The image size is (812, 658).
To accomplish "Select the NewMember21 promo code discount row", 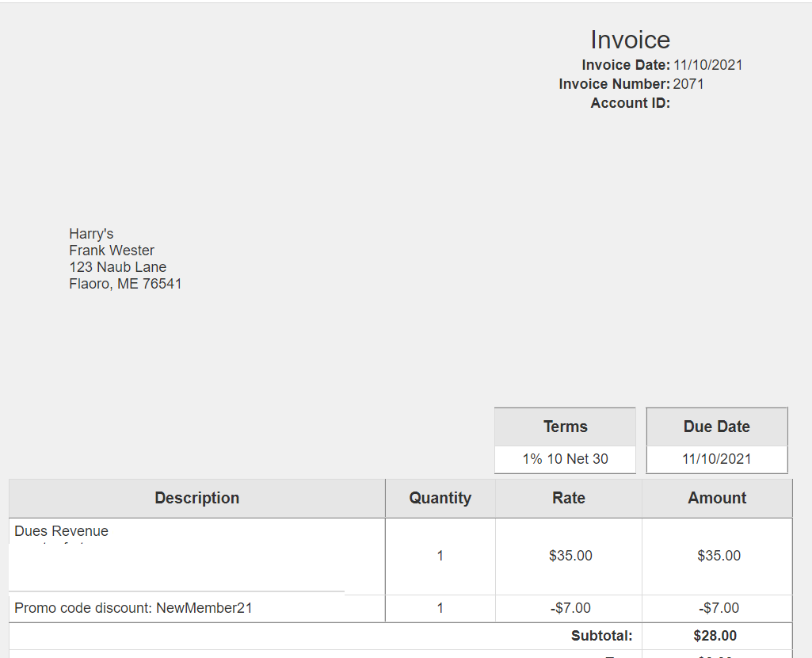I will pyautogui.click(x=133, y=608).
